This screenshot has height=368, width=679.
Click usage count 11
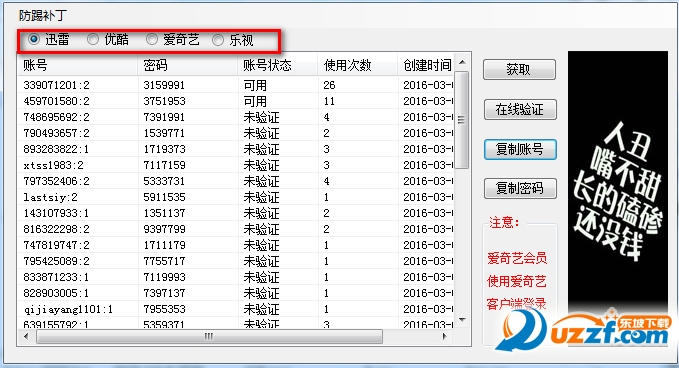coord(329,101)
